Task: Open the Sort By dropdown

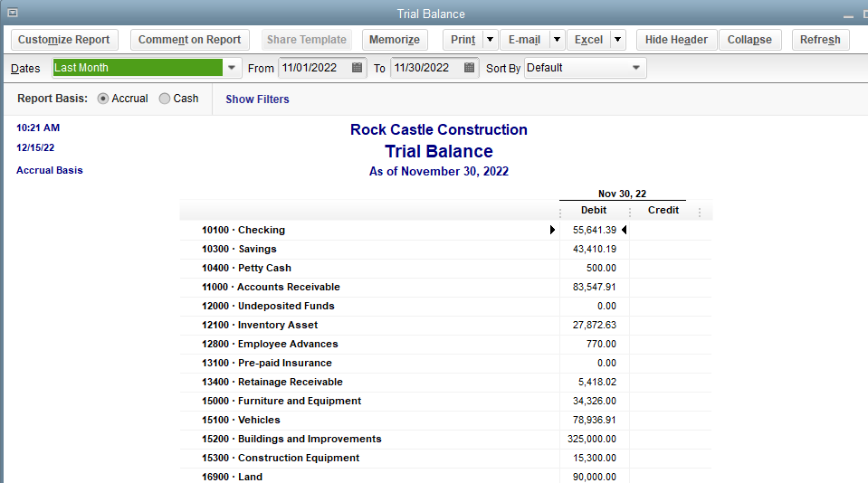Action: coord(636,68)
